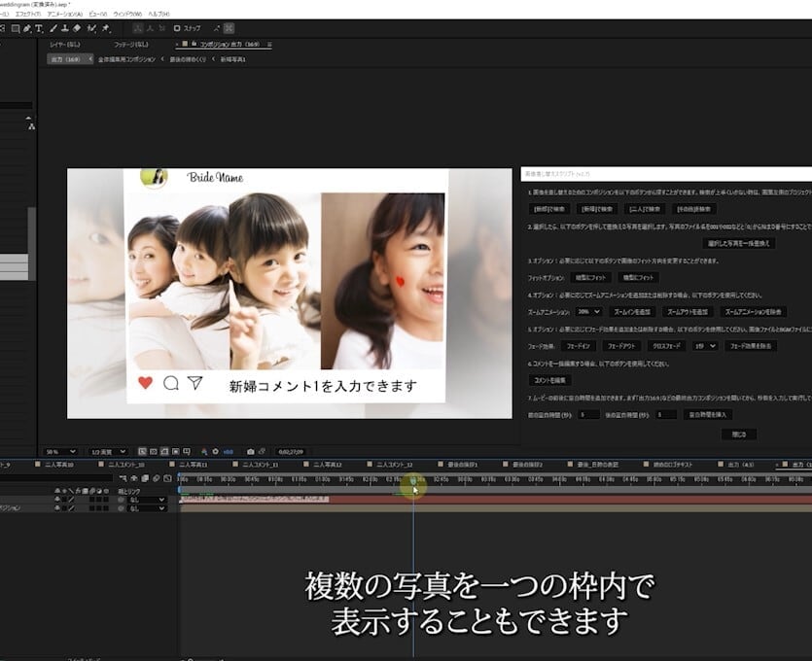Toggle visibility eye of second timeline layer
812x661 pixels.
[x=57, y=508]
